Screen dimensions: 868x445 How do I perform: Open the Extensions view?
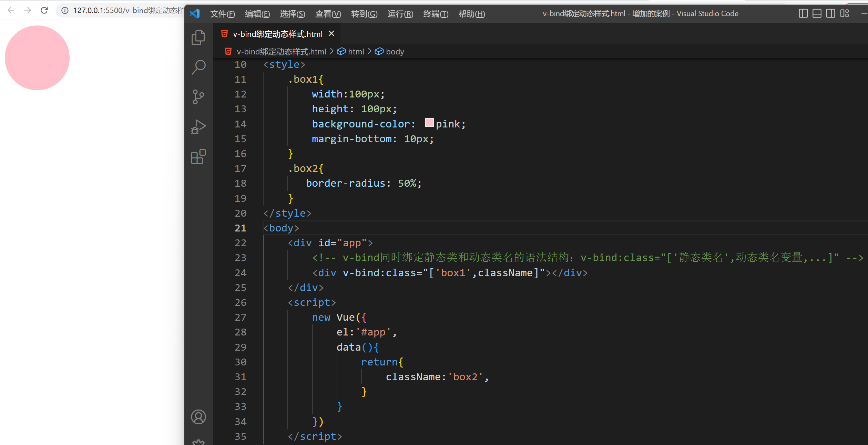[x=198, y=157]
